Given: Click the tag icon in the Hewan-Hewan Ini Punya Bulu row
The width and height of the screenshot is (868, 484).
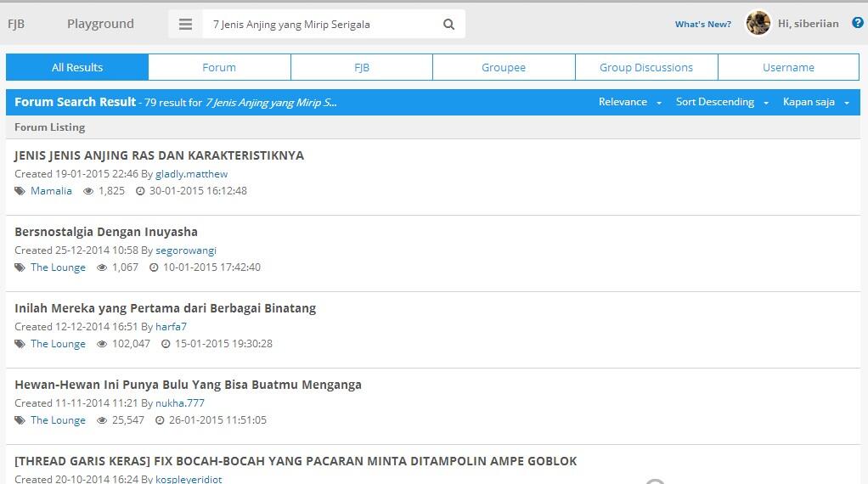Looking at the screenshot, I should coord(20,420).
